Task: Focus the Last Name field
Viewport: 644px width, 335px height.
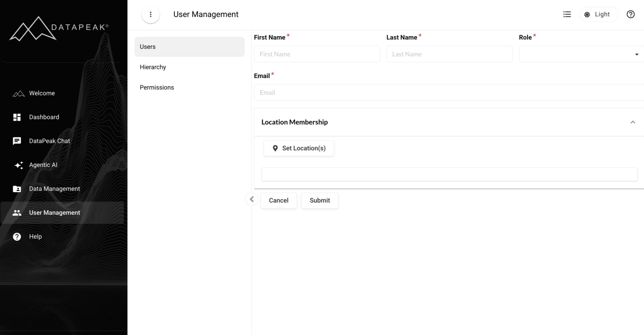Action: (449, 54)
